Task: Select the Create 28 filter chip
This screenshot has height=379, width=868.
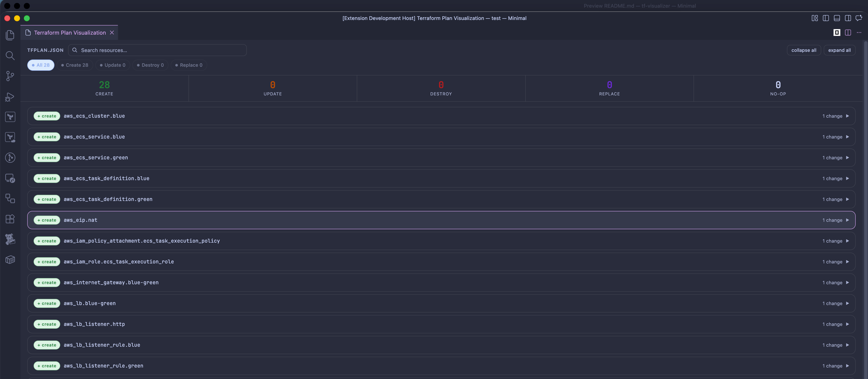Action: (x=74, y=65)
